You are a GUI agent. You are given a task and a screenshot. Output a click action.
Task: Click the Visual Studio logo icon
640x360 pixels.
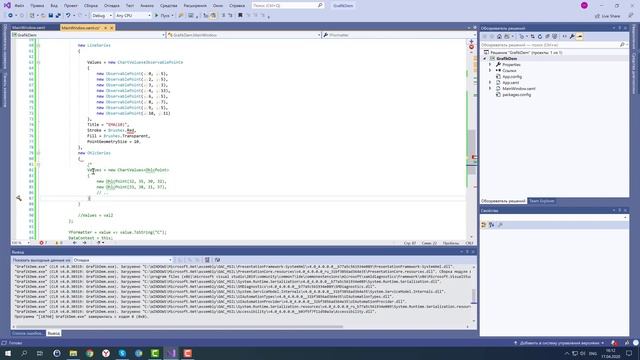click(x=7, y=5)
